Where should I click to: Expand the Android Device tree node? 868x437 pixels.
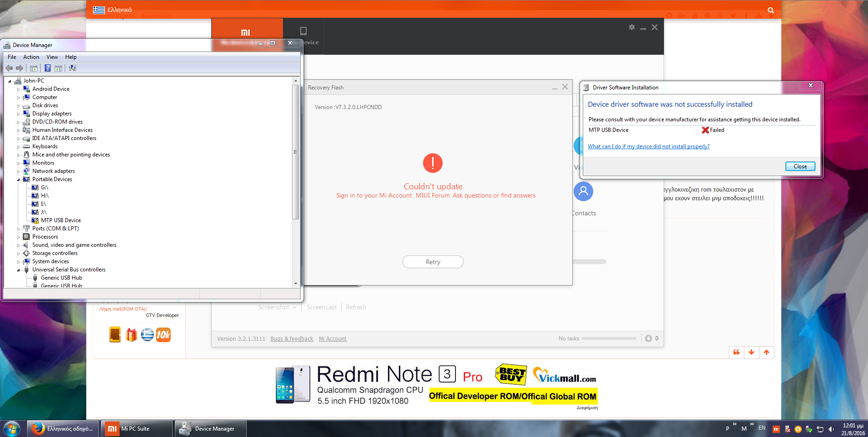[x=19, y=89]
